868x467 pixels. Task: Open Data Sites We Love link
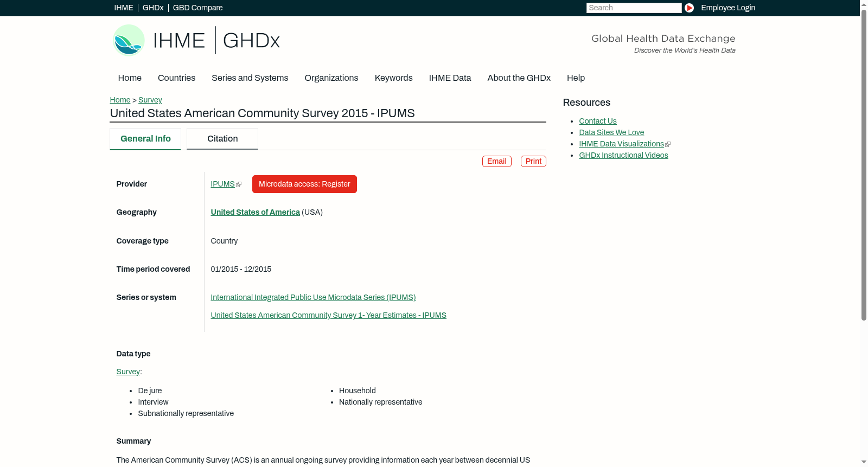pyautogui.click(x=611, y=133)
